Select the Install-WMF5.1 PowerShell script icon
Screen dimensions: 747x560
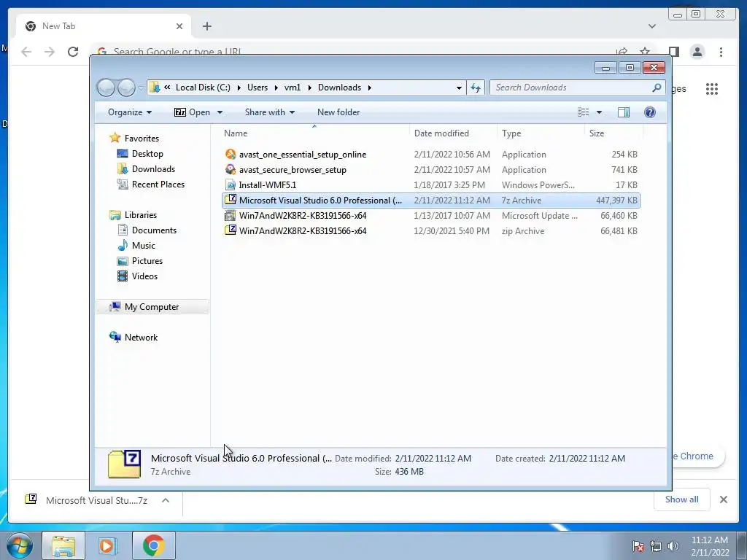tap(231, 184)
